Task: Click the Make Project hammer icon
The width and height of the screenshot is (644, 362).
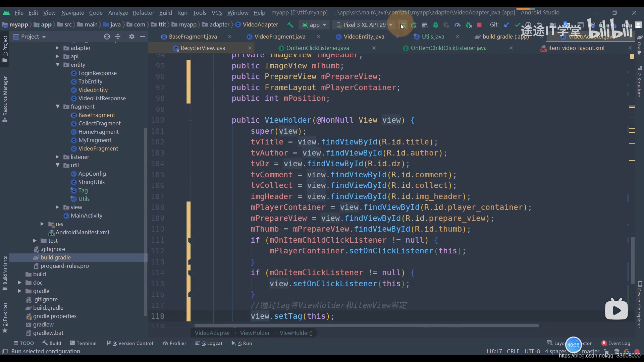Action: click(290, 25)
